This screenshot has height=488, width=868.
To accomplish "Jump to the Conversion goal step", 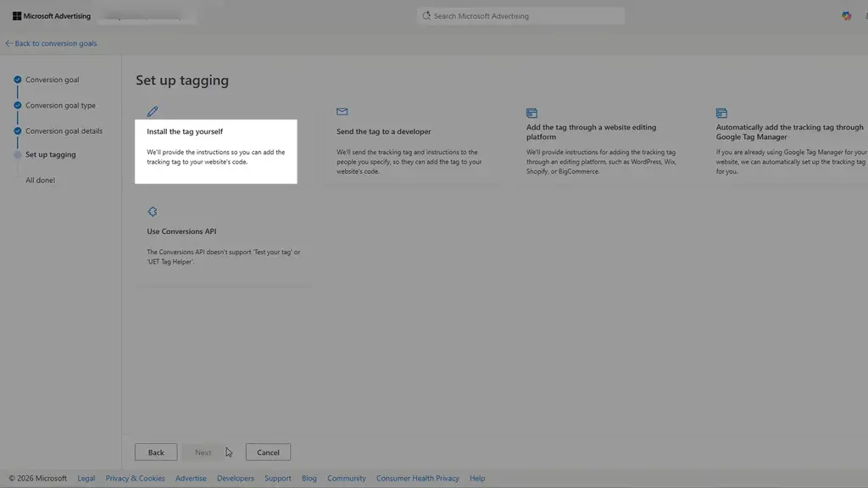I will pyautogui.click(x=52, y=80).
